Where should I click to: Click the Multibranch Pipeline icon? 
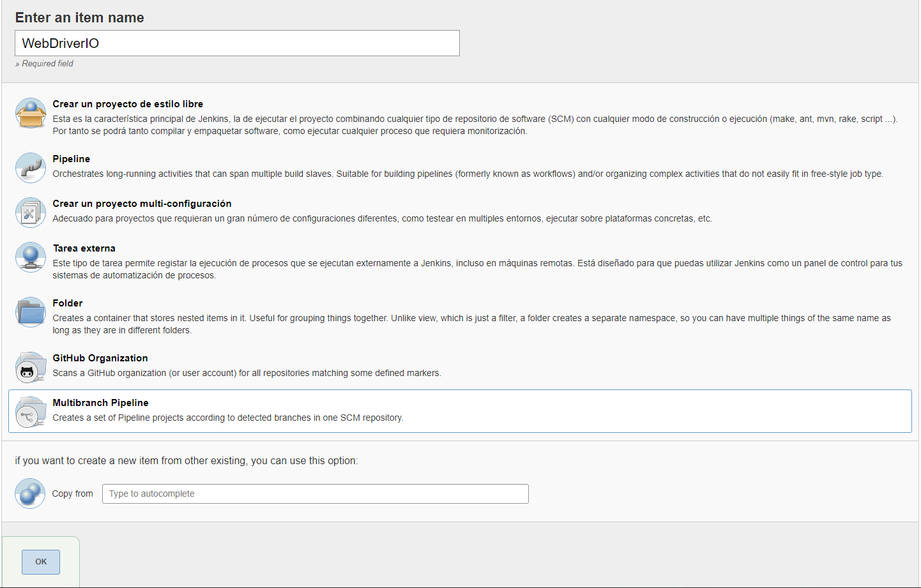[x=31, y=412]
